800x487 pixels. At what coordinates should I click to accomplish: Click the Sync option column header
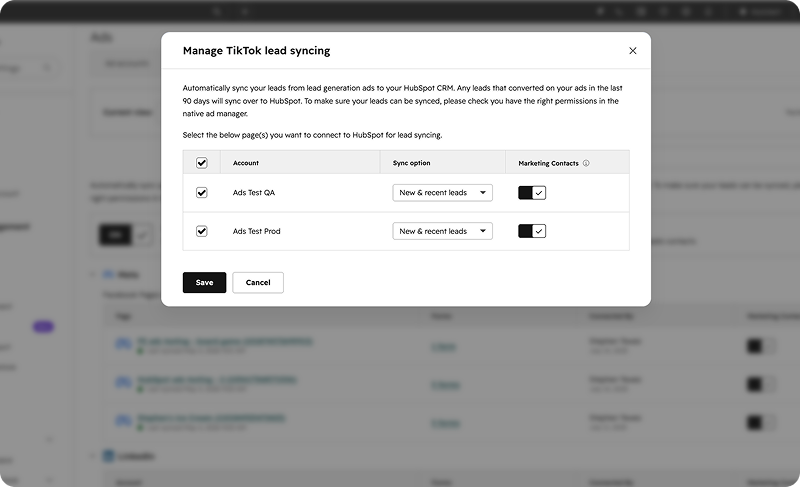tap(411, 163)
